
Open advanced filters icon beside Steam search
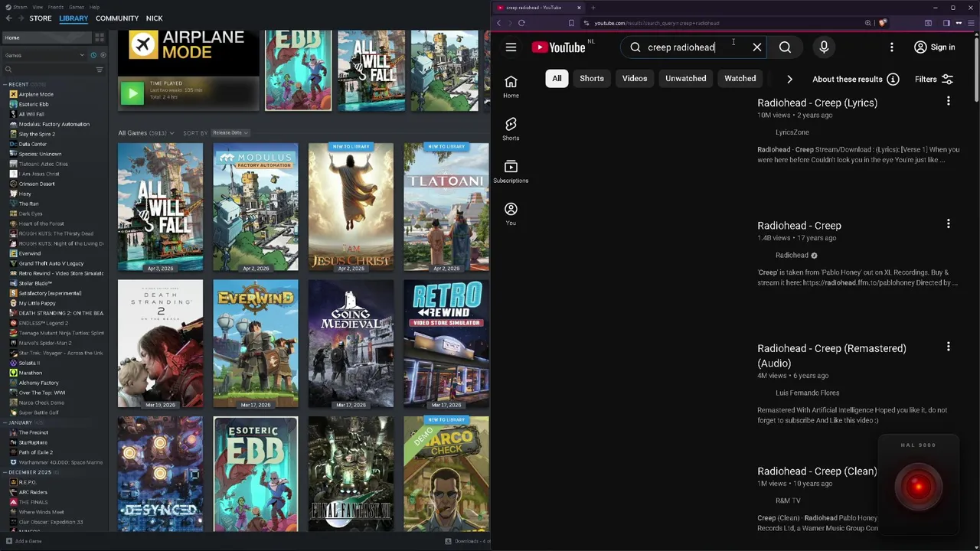point(100,70)
